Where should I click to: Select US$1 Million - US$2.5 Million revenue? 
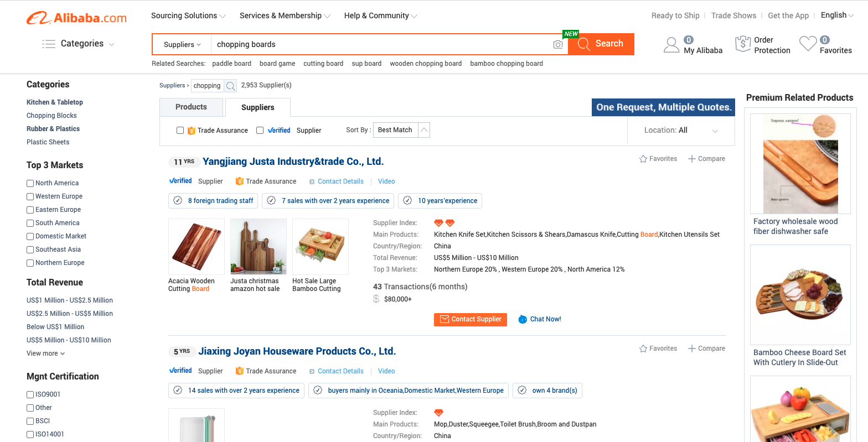pyautogui.click(x=70, y=300)
